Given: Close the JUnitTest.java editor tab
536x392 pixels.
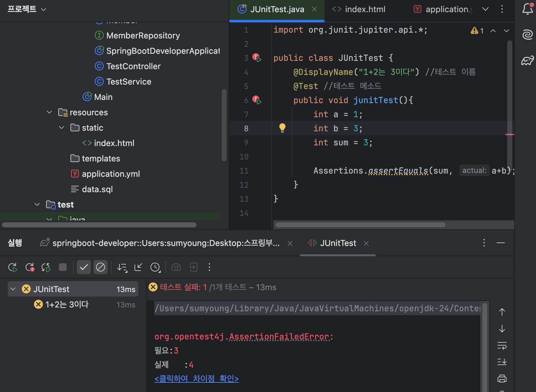Looking at the screenshot, I should pyautogui.click(x=314, y=9).
